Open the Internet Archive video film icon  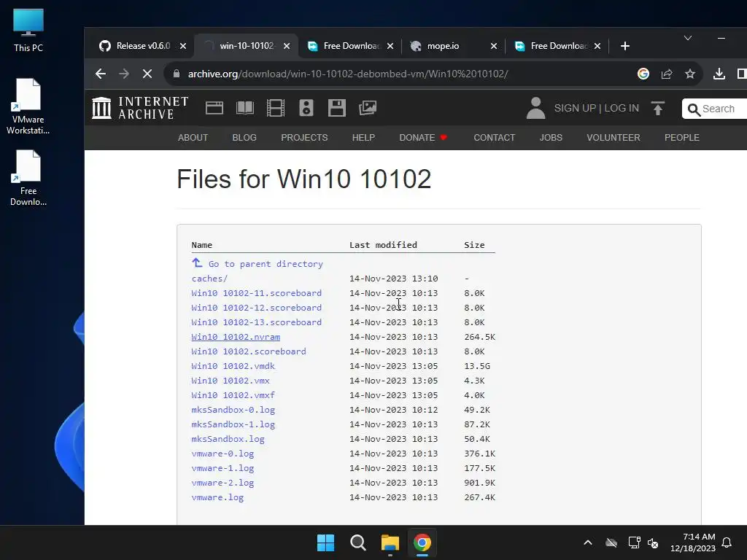pyautogui.click(x=275, y=108)
